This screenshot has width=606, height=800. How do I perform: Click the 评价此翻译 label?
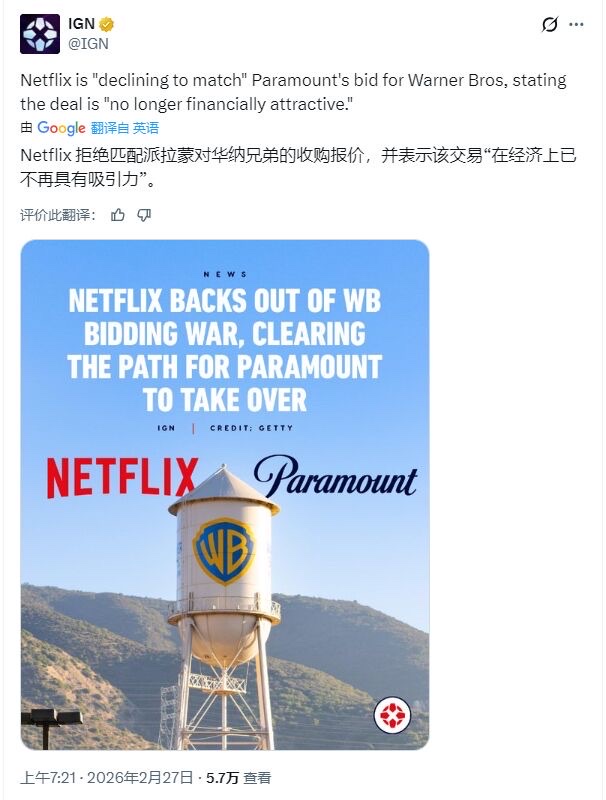pyautogui.click(x=58, y=215)
